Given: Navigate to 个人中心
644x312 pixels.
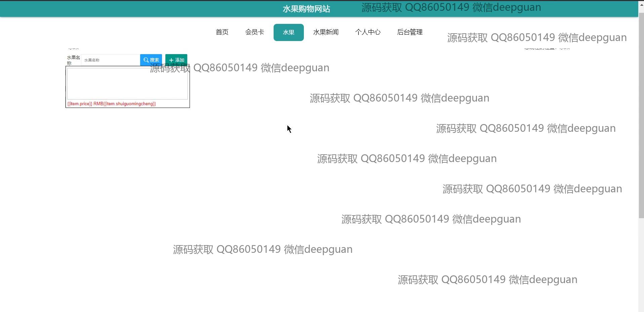Looking at the screenshot, I should pos(368,32).
